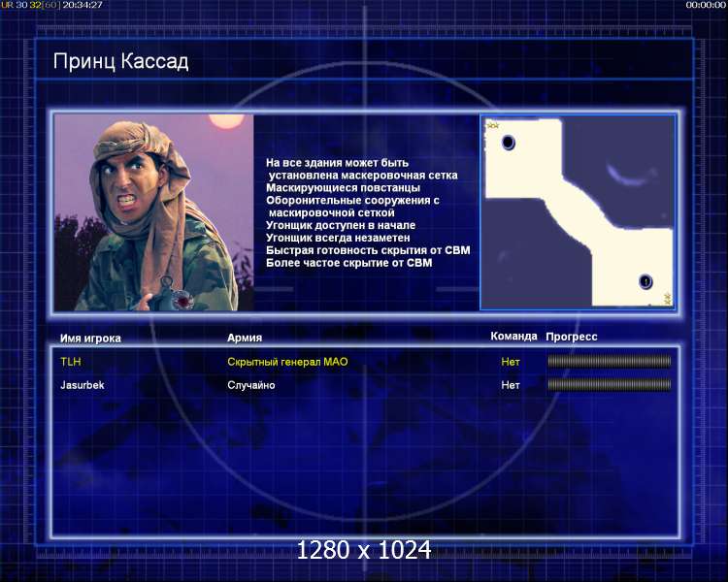Click 'Быстрая готовность скрытия от СВМ' line
This screenshot has width=728, height=582.
click(368, 250)
